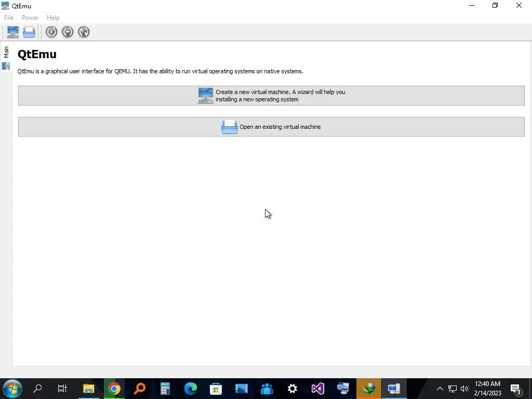Click the QtEmu heading text
The height and width of the screenshot is (399, 532).
[37, 54]
